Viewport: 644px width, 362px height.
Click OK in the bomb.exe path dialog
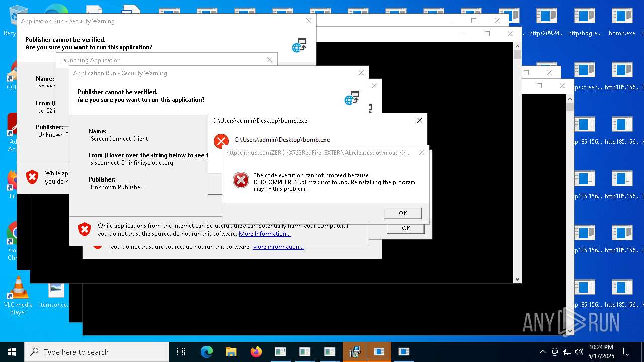406,228
